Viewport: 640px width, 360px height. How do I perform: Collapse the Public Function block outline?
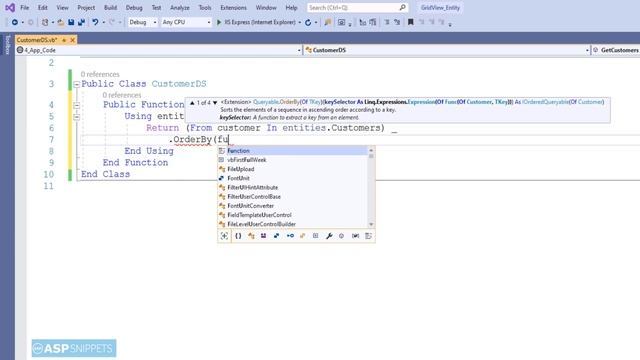click(76, 105)
